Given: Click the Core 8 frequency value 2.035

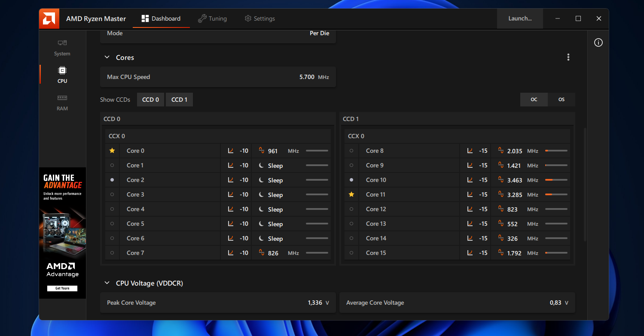Looking at the screenshot, I should tap(515, 151).
